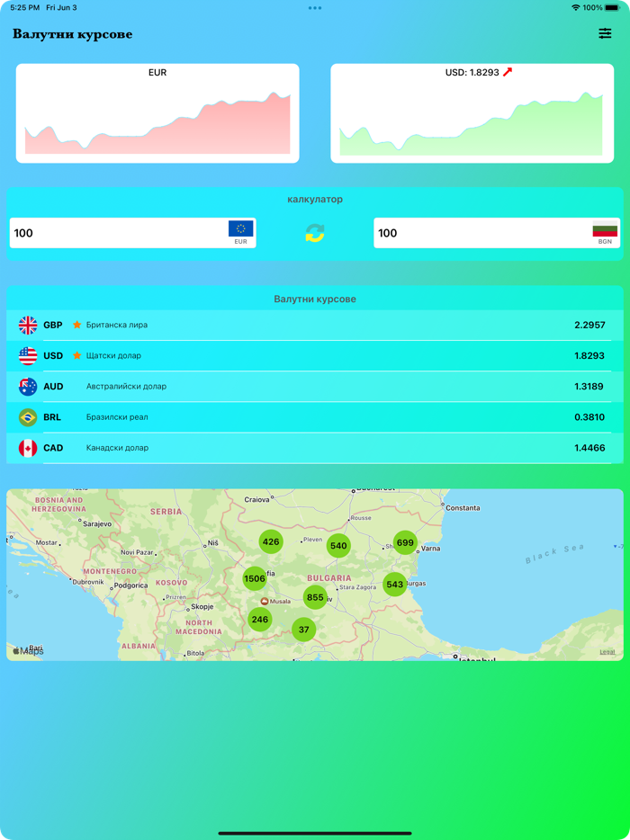
Task: Open the Legal link on map
Action: pos(607,652)
